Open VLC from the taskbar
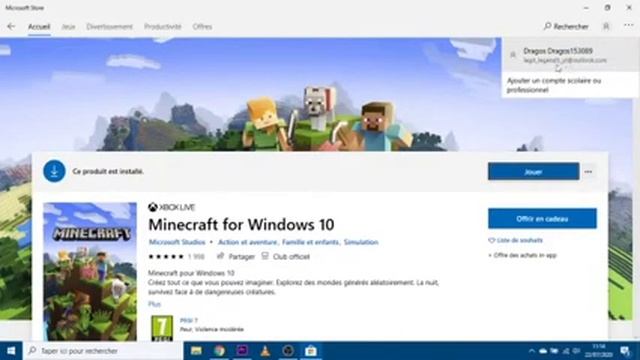Viewport: 640px width, 360px height. 265,351
